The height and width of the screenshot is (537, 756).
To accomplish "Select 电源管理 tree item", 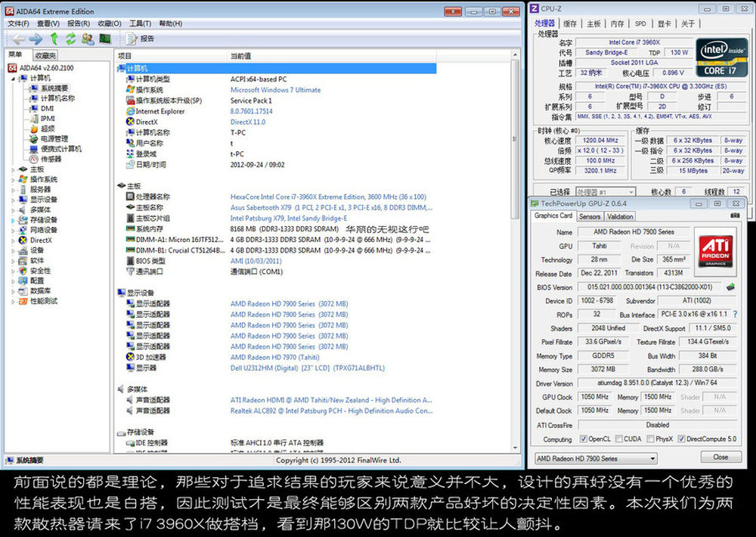I will (x=54, y=139).
